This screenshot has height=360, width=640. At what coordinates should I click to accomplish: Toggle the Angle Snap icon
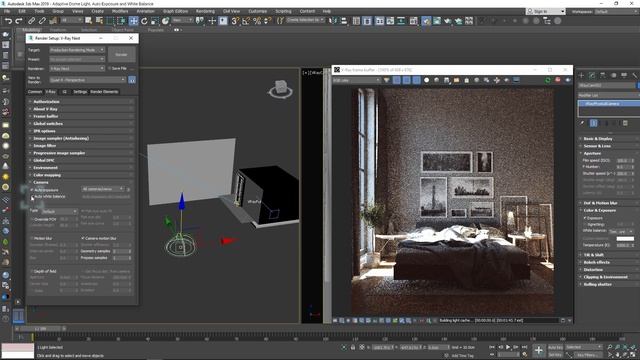click(x=246, y=21)
